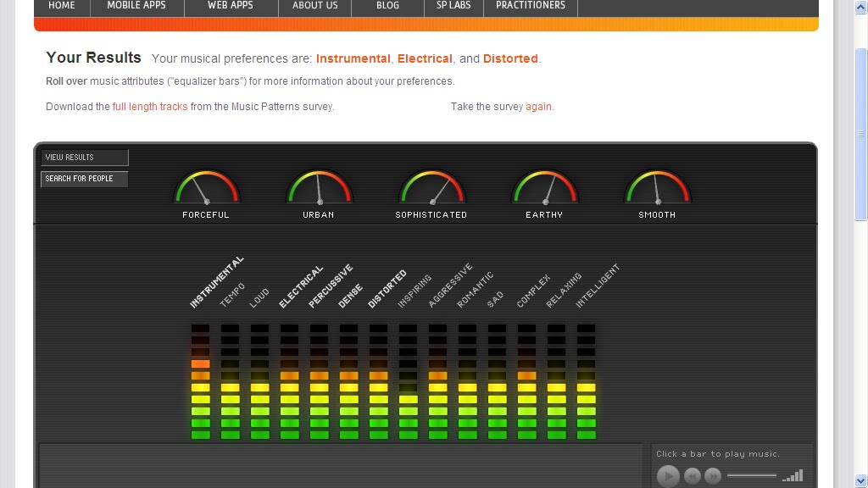This screenshot has width=868, height=488.
Task: Click the Instrumental preference link
Action: [x=353, y=58]
